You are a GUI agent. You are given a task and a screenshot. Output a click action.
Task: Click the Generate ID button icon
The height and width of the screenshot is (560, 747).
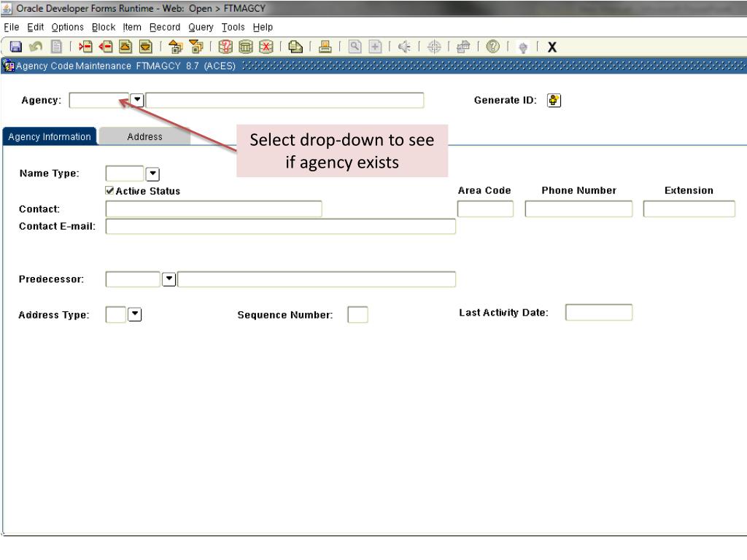[554, 100]
